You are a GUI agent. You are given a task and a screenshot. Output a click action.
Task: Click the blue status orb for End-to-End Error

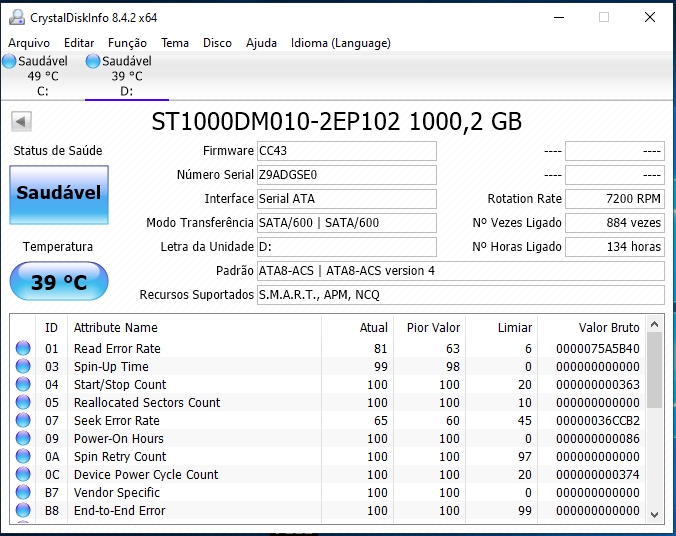pos(23,511)
